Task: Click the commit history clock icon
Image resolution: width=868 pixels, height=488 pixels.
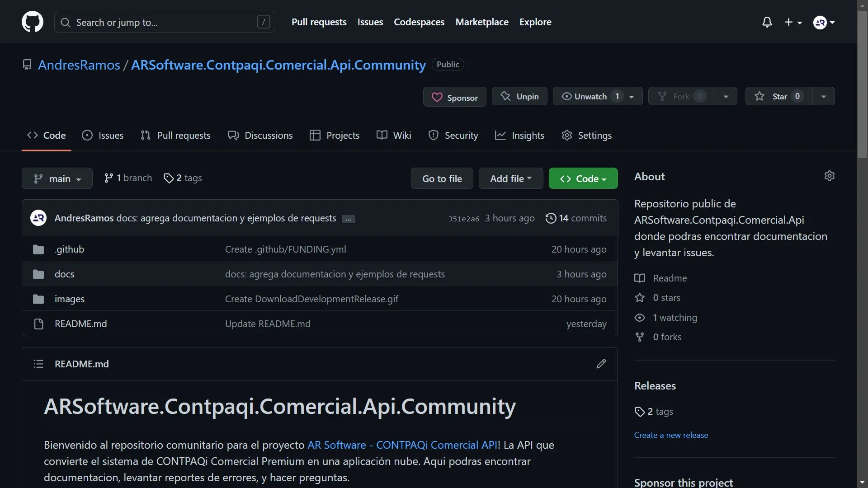Action: [x=551, y=218]
